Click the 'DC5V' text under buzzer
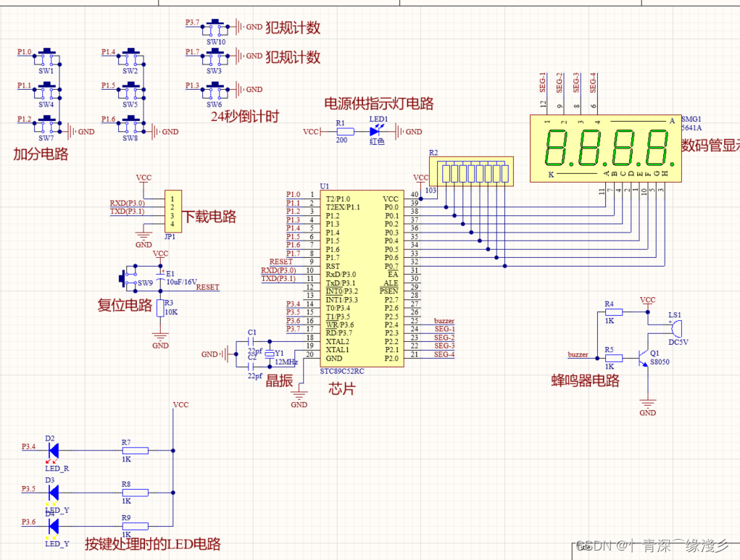This screenshot has width=740, height=560. (678, 342)
